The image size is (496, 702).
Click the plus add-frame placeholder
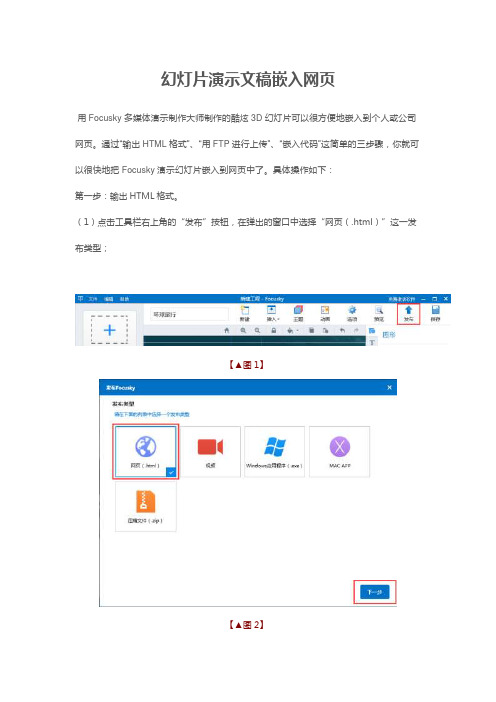[110, 330]
